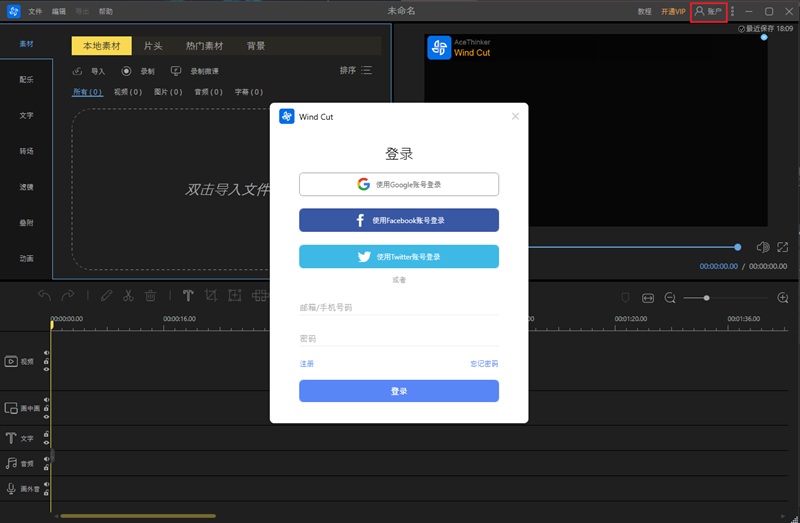Click the three-dot more options icon

pos(732,11)
